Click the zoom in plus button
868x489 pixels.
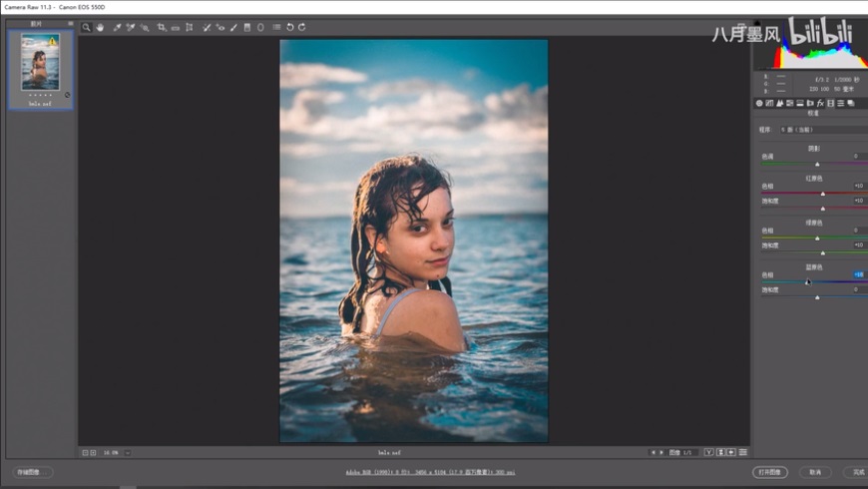[93, 452]
